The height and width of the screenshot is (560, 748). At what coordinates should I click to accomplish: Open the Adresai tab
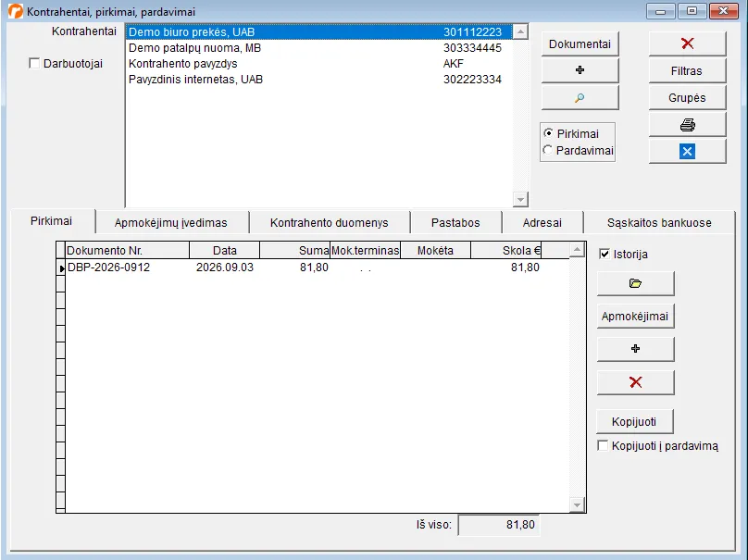tap(542, 223)
